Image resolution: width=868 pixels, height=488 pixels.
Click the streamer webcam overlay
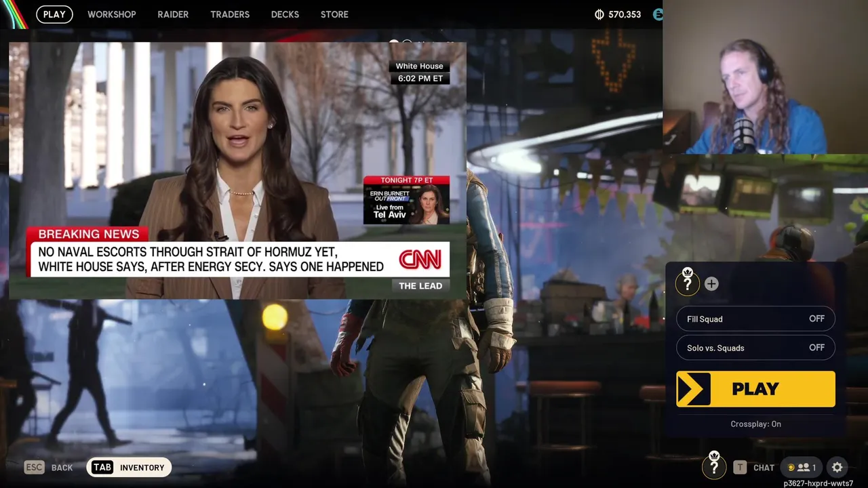[x=765, y=77]
